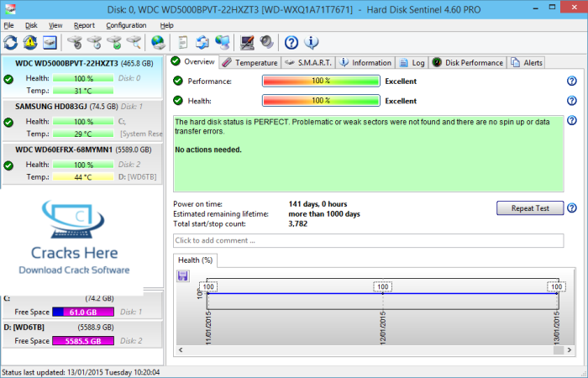588x378 pixels.
Task: Click the refresh with yellow warning triangle icon
Action: click(x=30, y=42)
